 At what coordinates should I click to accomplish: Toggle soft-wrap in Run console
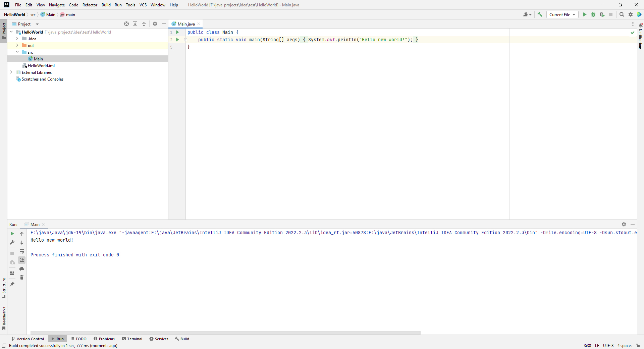[x=22, y=251]
